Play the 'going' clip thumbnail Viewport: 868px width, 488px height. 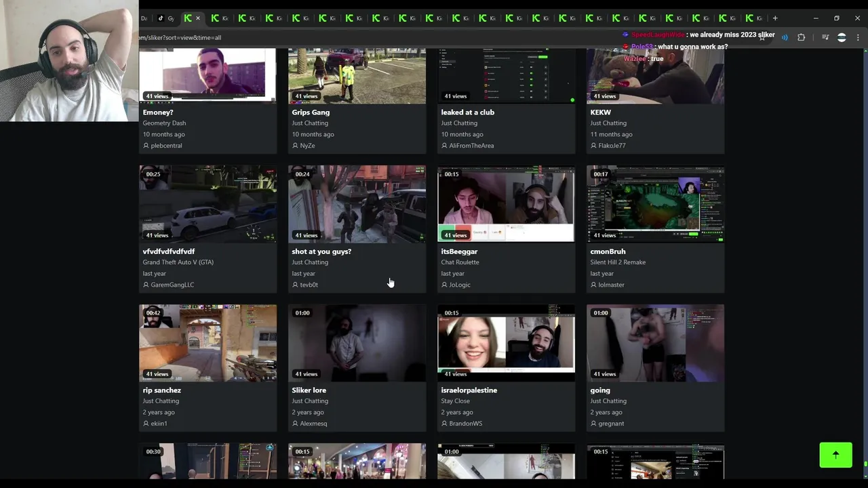click(655, 343)
